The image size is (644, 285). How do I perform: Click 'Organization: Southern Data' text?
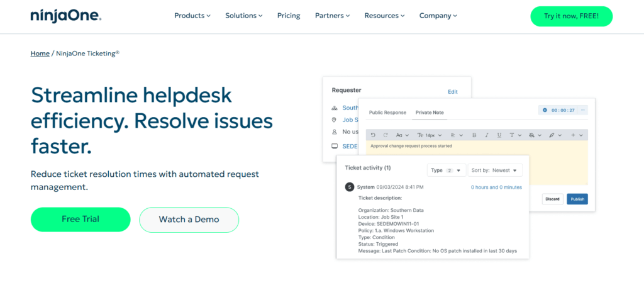click(x=391, y=210)
